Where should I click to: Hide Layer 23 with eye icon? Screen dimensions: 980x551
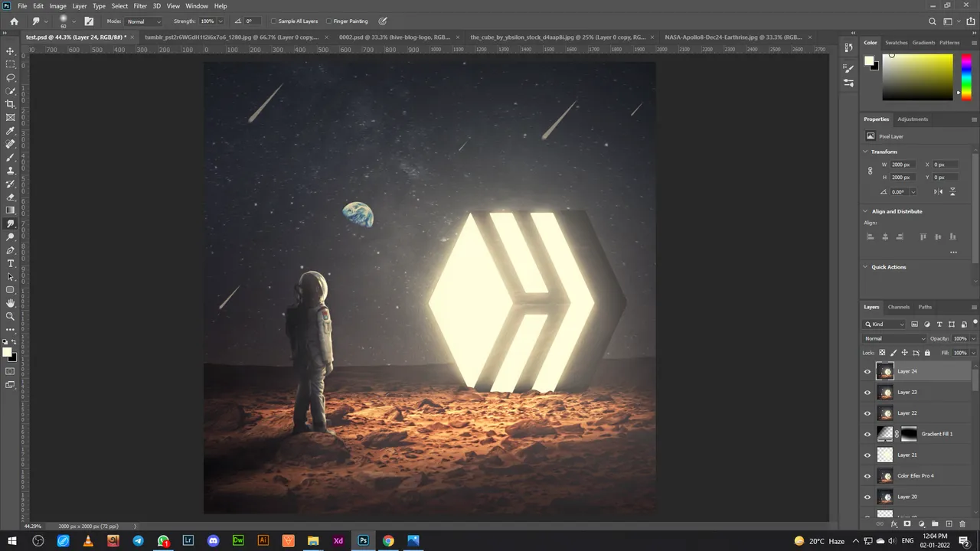[867, 393]
